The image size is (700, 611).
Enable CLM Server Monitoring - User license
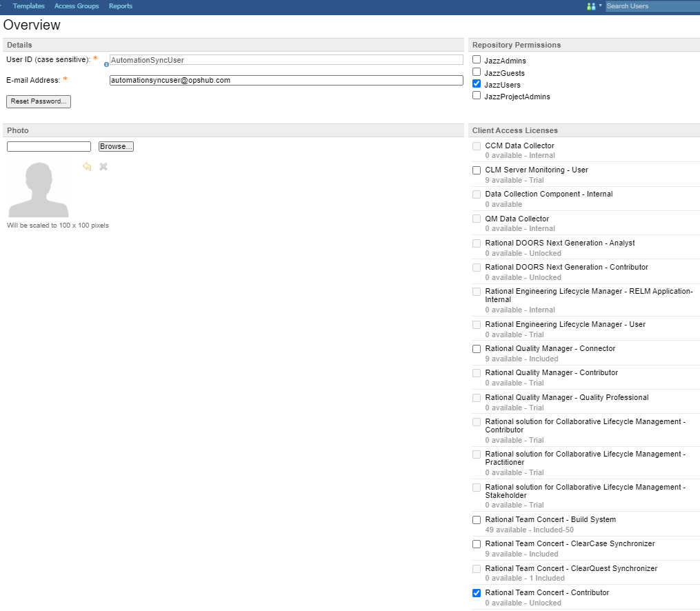(477, 170)
